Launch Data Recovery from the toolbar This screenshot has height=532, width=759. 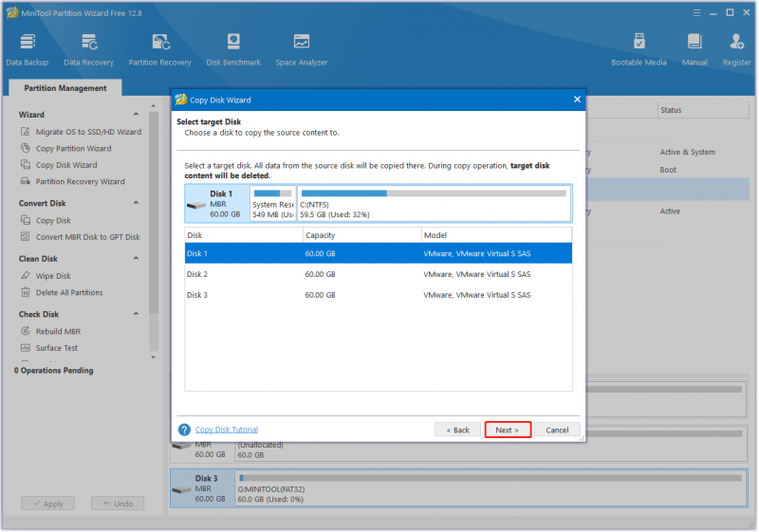click(88, 49)
